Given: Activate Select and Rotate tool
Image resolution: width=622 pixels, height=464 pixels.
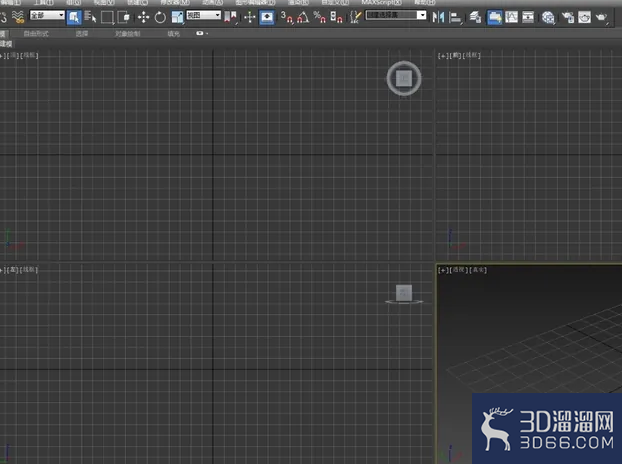Looking at the screenshot, I should (160, 17).
